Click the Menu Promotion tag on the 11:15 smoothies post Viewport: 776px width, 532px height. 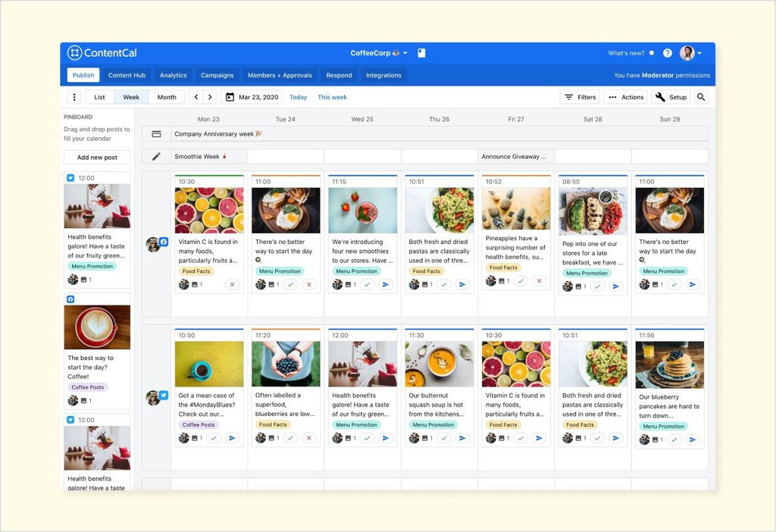(356, 271)
